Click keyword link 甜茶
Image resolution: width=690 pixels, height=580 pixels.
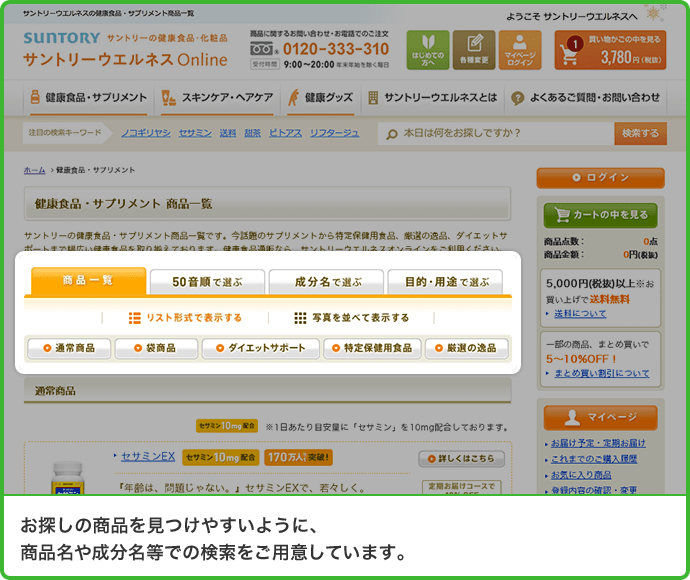tap(253, 133)
